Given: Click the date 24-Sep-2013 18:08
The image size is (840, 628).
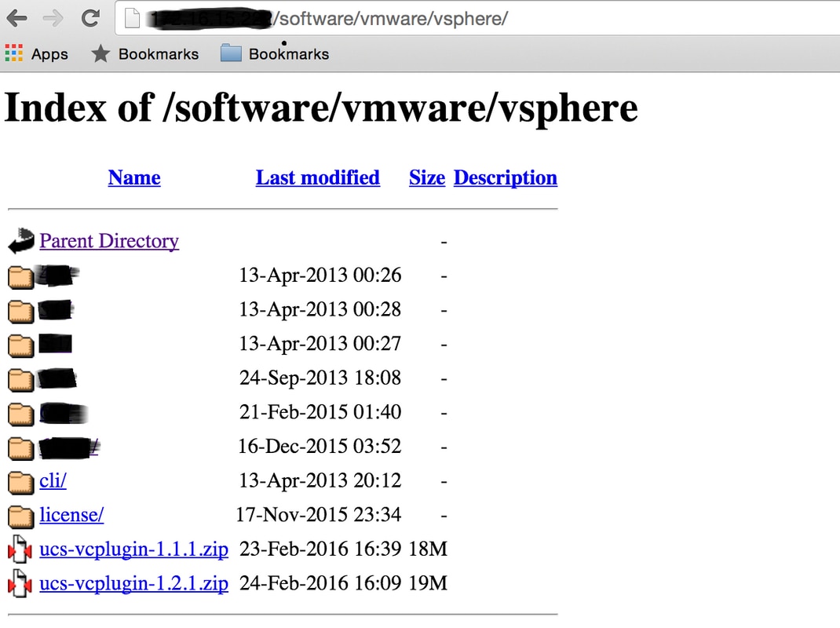Looking at the screenshot, I should pyautogui.click(x=320, y=378).
